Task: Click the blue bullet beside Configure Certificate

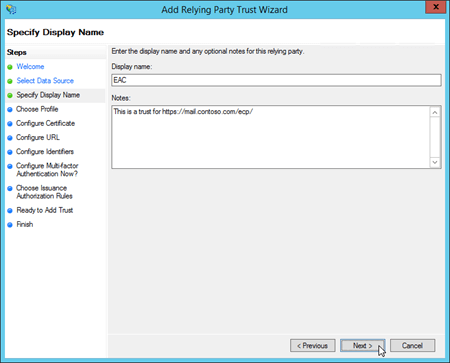Action: pyautogui.click(x=10, y=124)
